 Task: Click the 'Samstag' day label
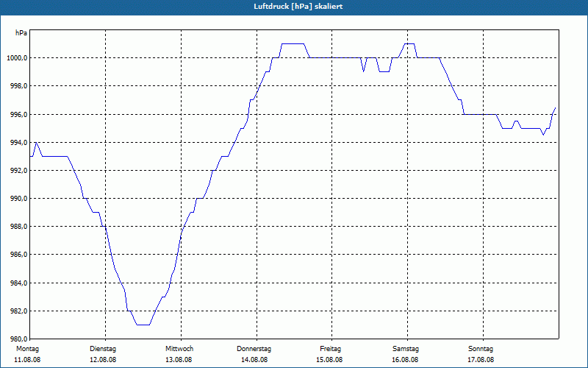point(406,349)
